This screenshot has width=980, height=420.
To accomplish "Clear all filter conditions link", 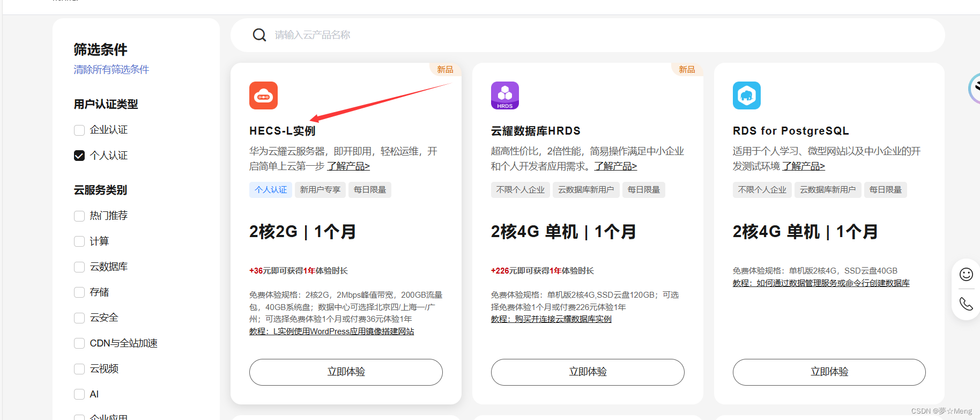I will [x=112, y=70].
